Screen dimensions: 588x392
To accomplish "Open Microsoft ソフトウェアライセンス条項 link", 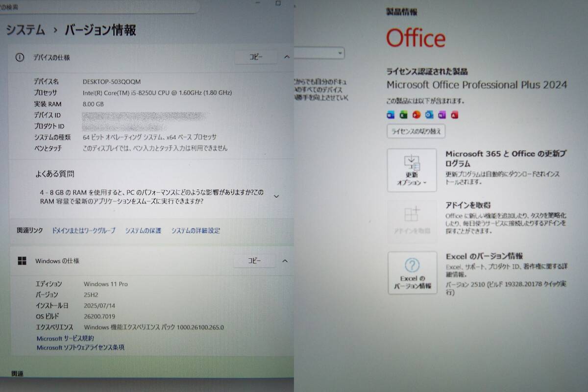I will click(x=80, y=347).
